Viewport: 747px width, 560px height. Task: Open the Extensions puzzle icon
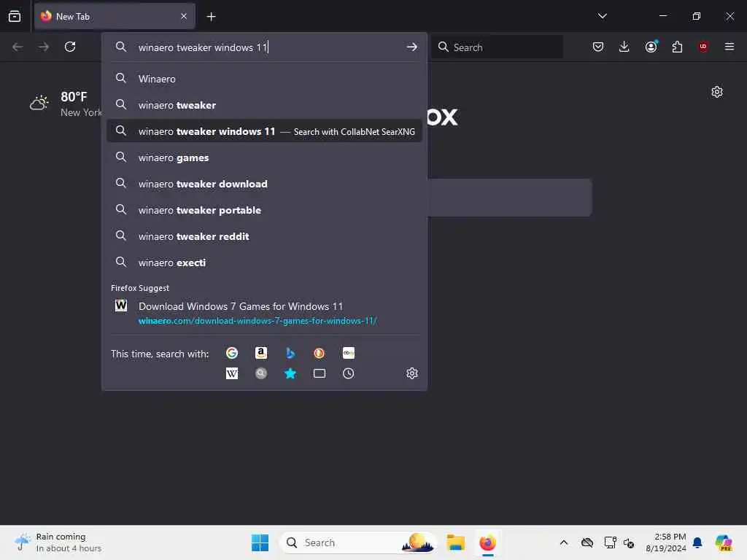(x=677, y=47)
